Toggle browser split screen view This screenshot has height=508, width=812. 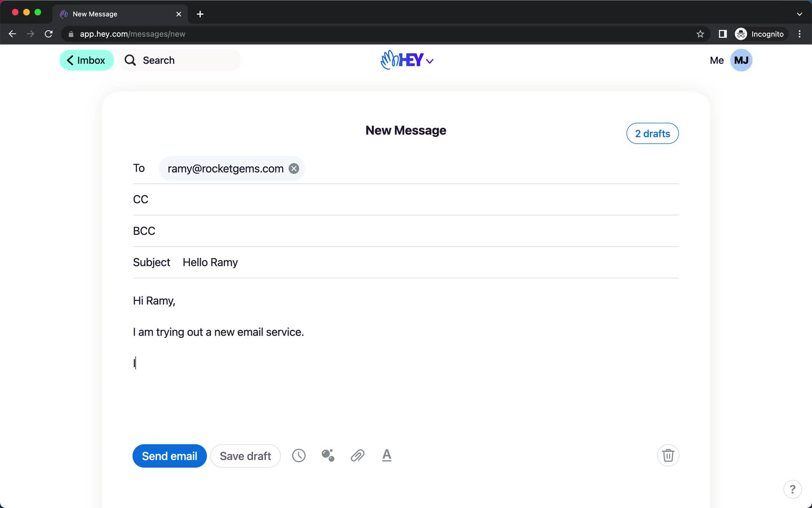[x=723, y=33]
